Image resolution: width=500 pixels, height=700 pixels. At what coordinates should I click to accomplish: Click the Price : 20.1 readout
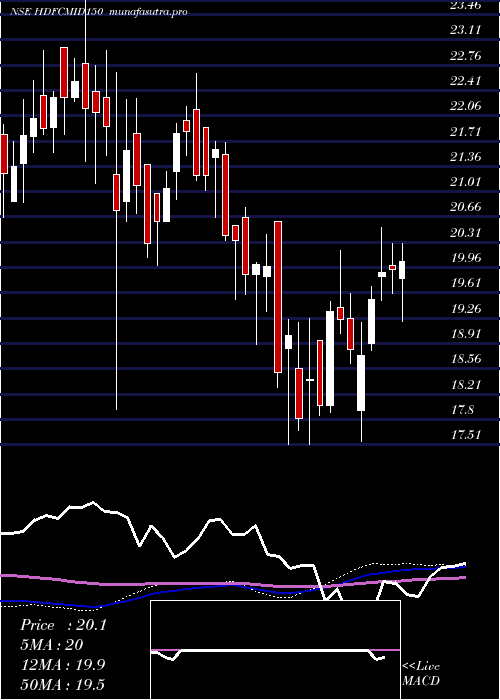coord(63,625)
